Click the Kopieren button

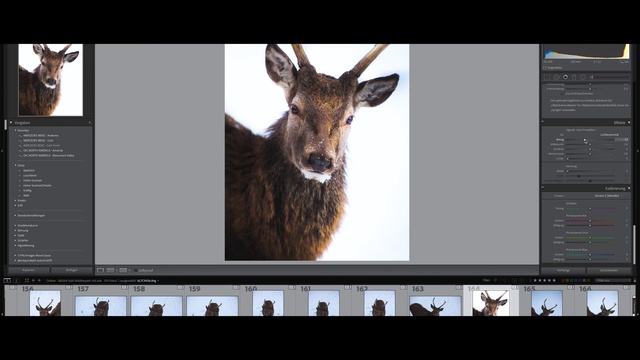point(29,270)
